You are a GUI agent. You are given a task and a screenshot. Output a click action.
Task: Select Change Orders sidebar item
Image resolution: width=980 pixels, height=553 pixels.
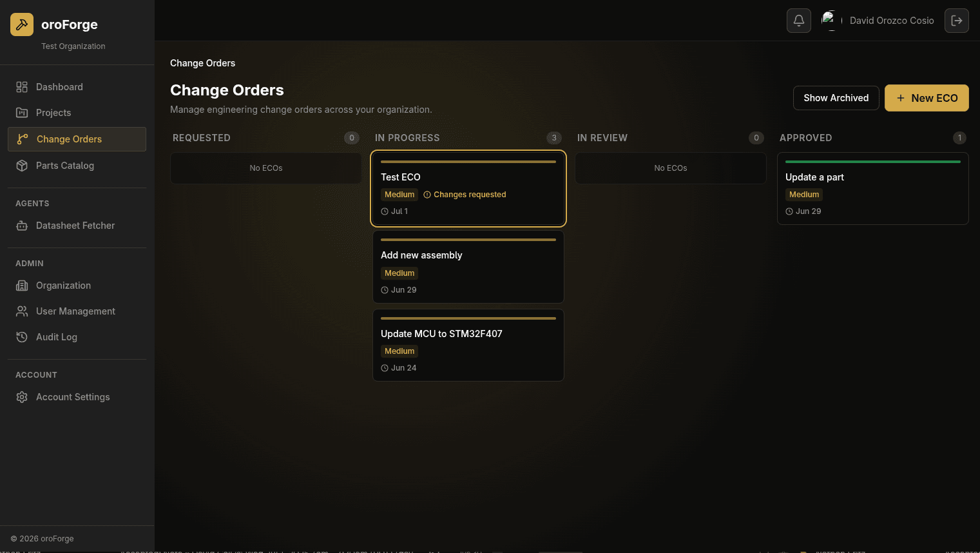click(x=77, y=139)
